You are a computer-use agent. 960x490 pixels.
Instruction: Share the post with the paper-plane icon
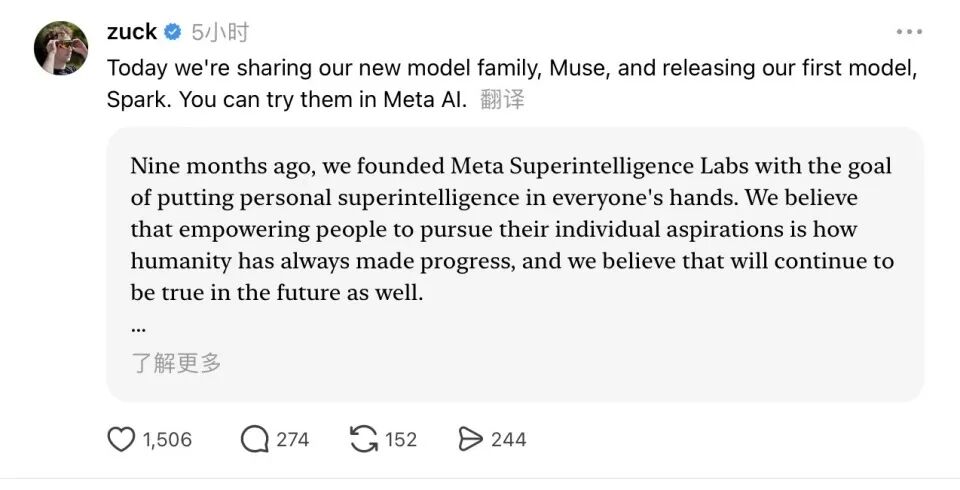coord(470,439)
